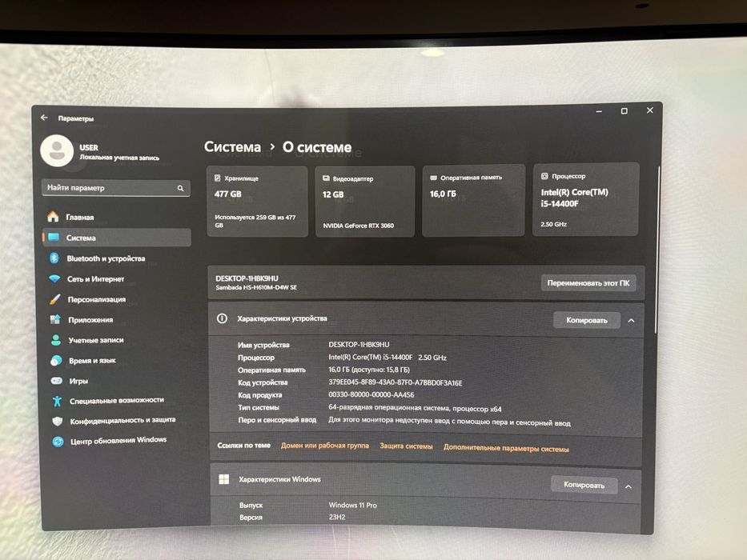Click the Игры controller icon
Screen dimensions: 747x560
point(57,381)
